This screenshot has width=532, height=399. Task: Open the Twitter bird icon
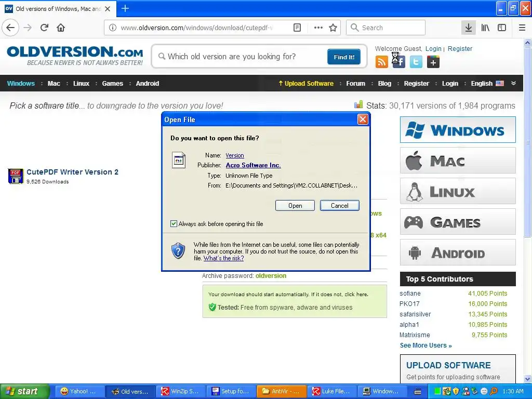416,62
